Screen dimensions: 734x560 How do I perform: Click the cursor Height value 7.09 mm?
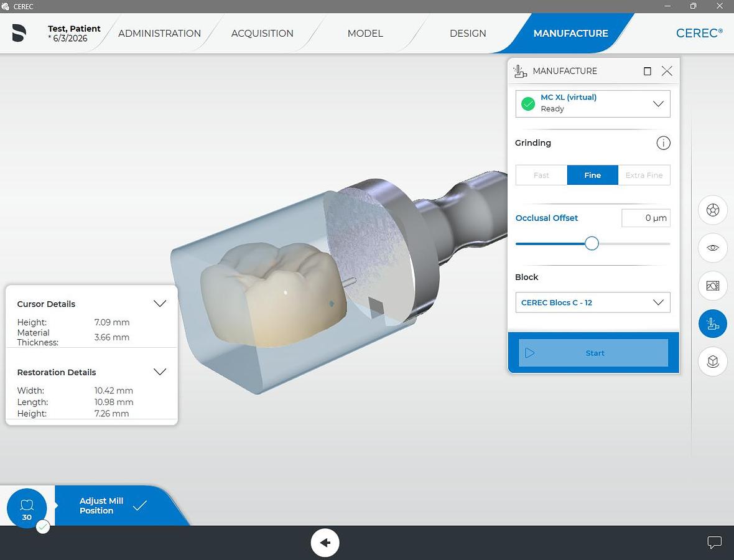[x=112, y=322]
